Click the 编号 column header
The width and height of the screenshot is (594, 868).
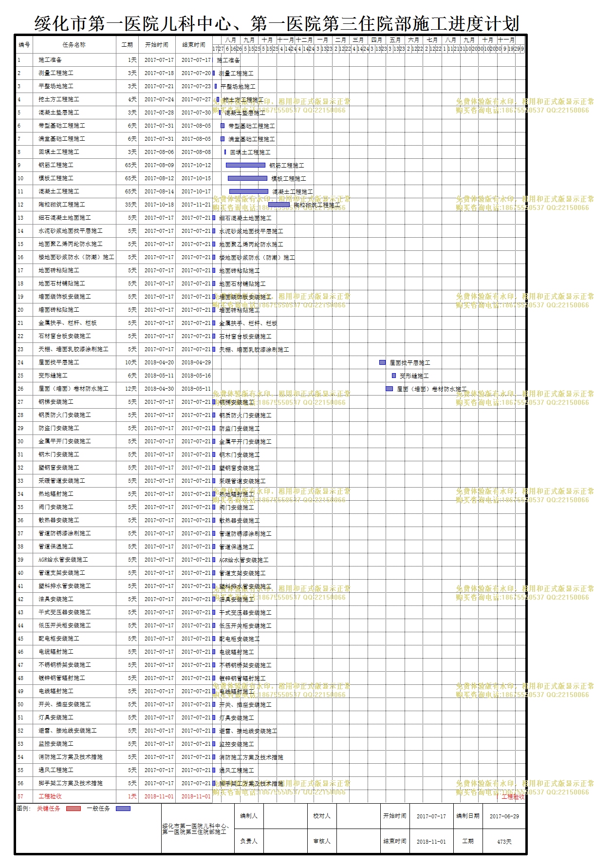24,45
